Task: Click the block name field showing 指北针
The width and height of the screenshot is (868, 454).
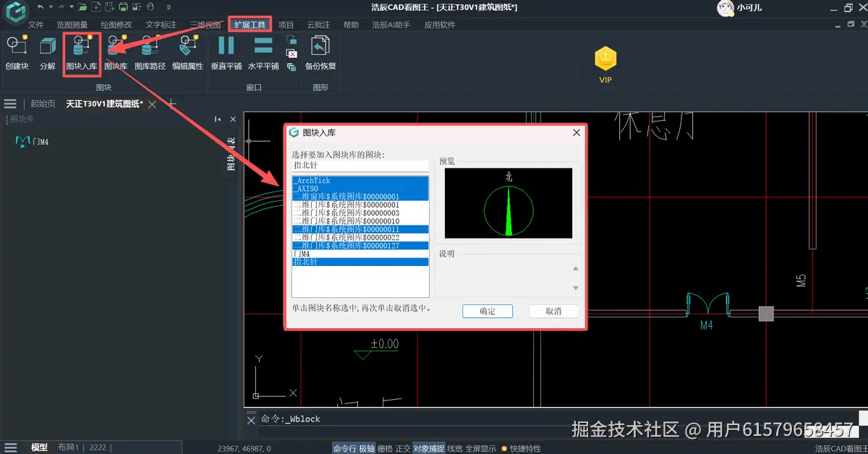Action: click(360, 166)
